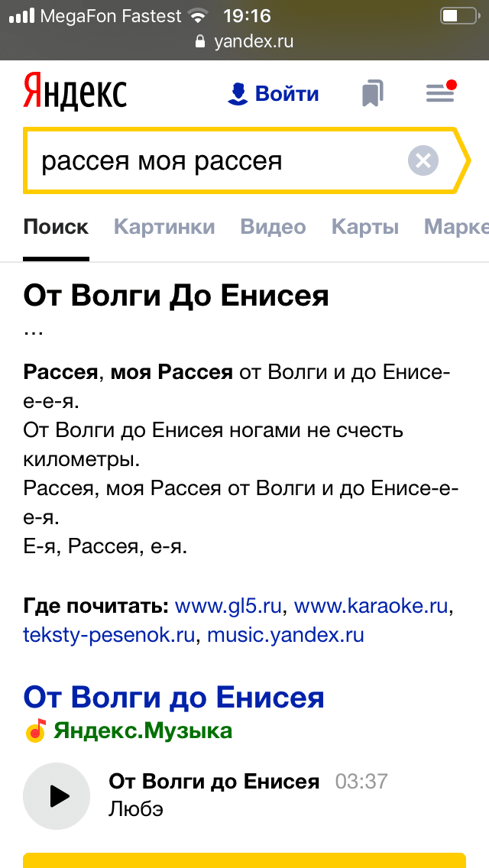
Task: Tap the battery indicator in the status bar
Action: [458, 15]
